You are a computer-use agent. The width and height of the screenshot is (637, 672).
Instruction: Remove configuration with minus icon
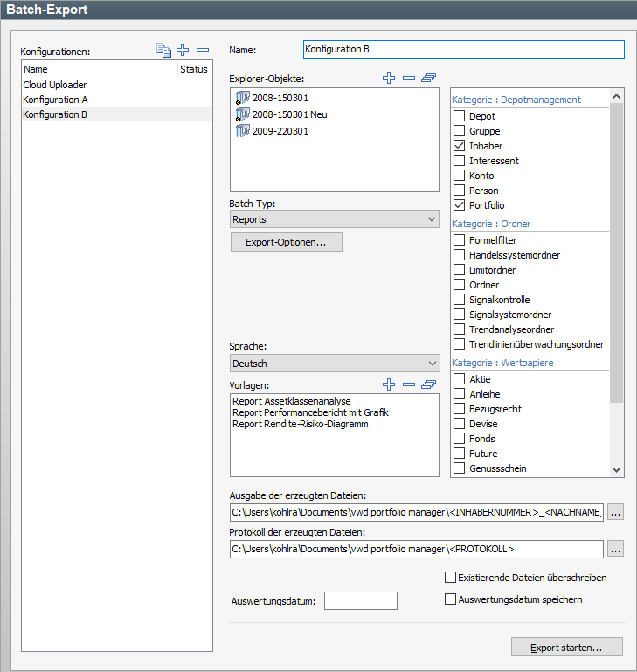202,51
